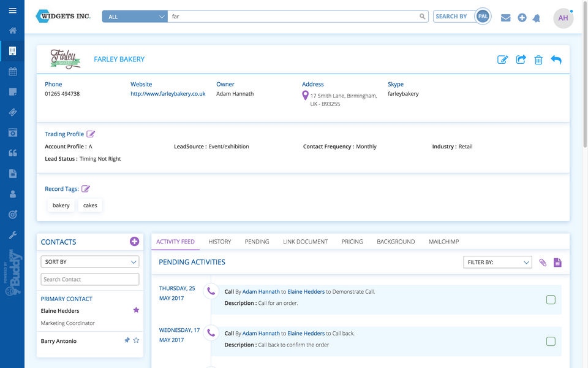Click the paperclip attachment icon
Viewport: 588px width, 368px height.
pos(543,263)
